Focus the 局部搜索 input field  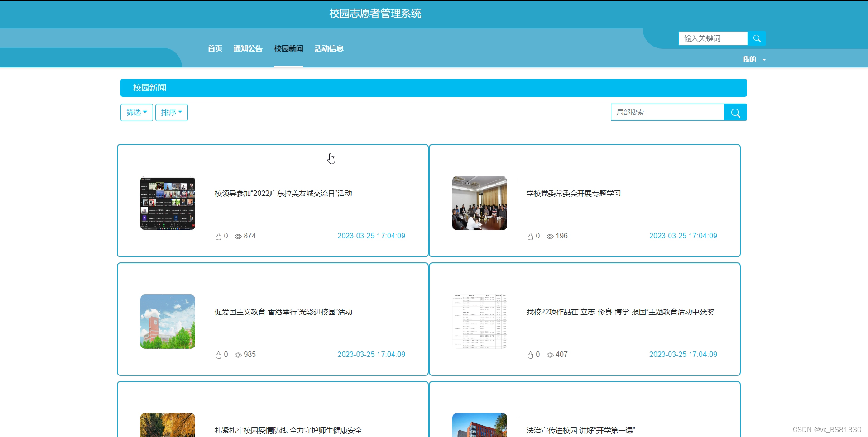[x=667, y=112]
